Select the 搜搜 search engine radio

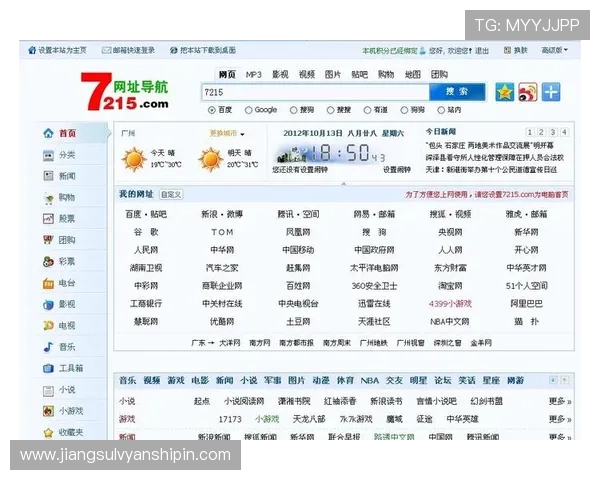[x=331, y=110]
